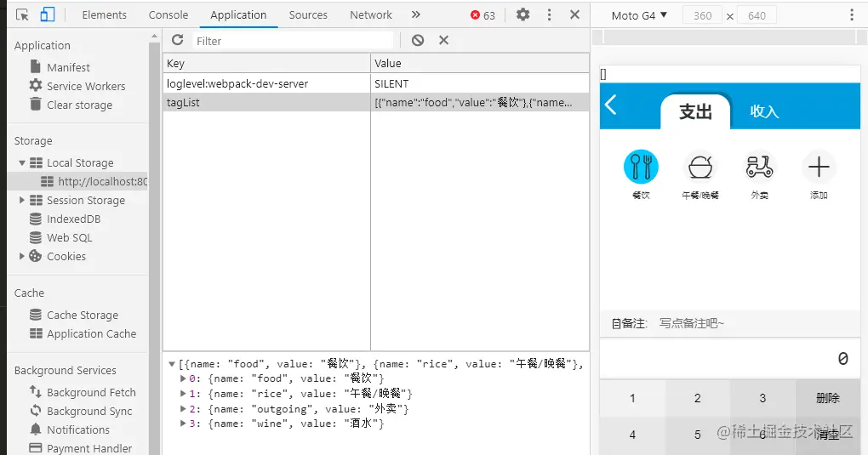The height and width of the screenshot is (455, 868).
Task: Click the Filter input field
Action: (x=293, y=41)
